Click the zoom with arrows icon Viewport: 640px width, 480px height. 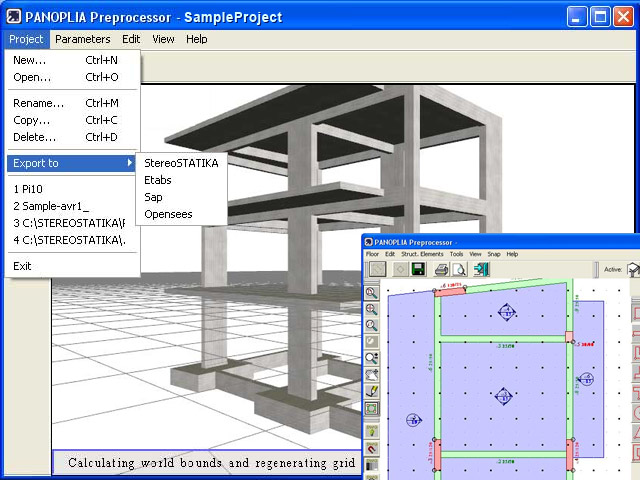pos(371,358)
